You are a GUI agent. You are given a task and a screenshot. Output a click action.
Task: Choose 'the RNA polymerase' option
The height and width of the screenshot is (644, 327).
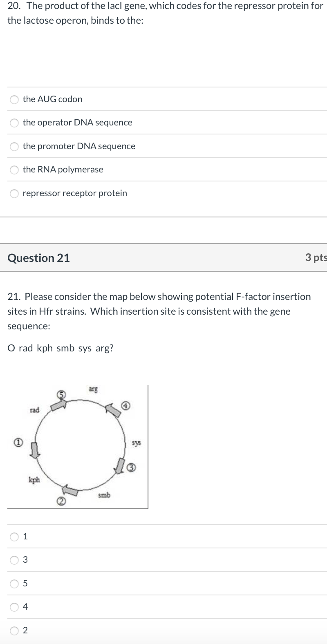(x=14, y=170)
